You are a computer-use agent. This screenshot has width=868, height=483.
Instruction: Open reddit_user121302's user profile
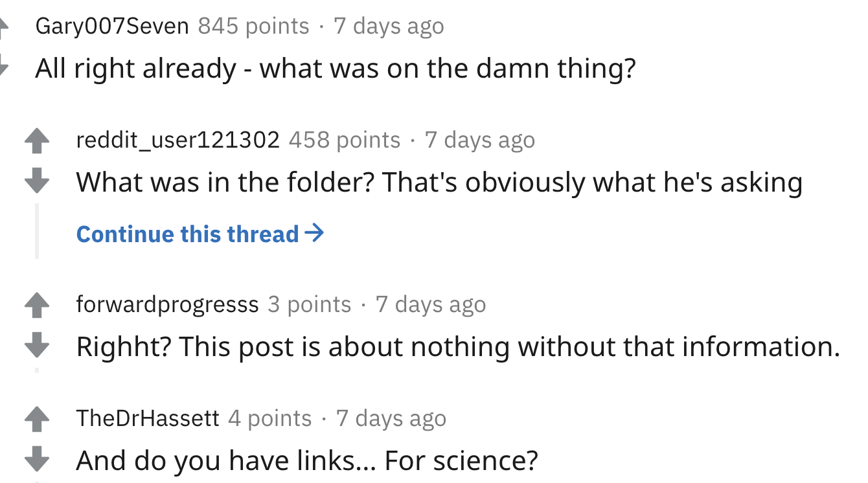(x=178, y=140)
